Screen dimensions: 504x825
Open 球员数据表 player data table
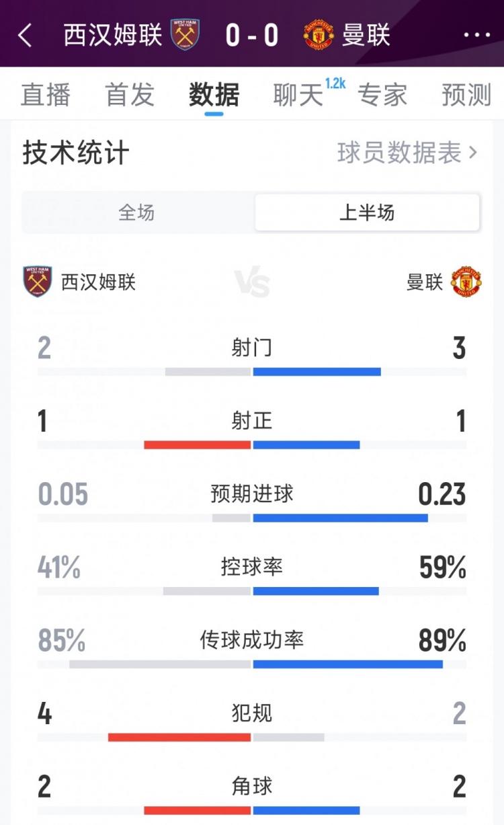(407, 153)
